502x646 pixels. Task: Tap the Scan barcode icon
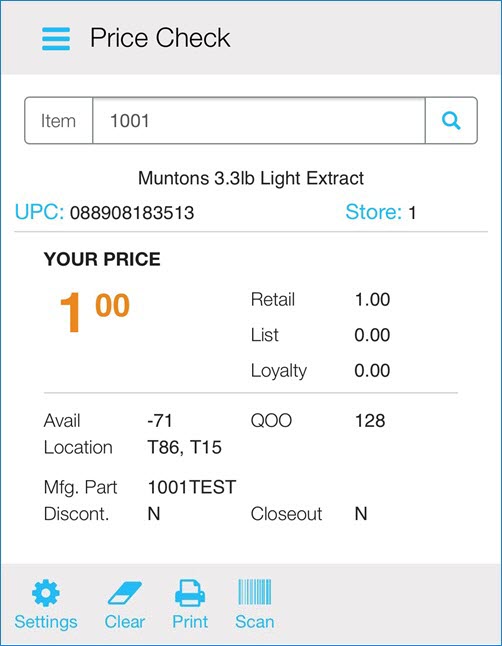point(255,592)
